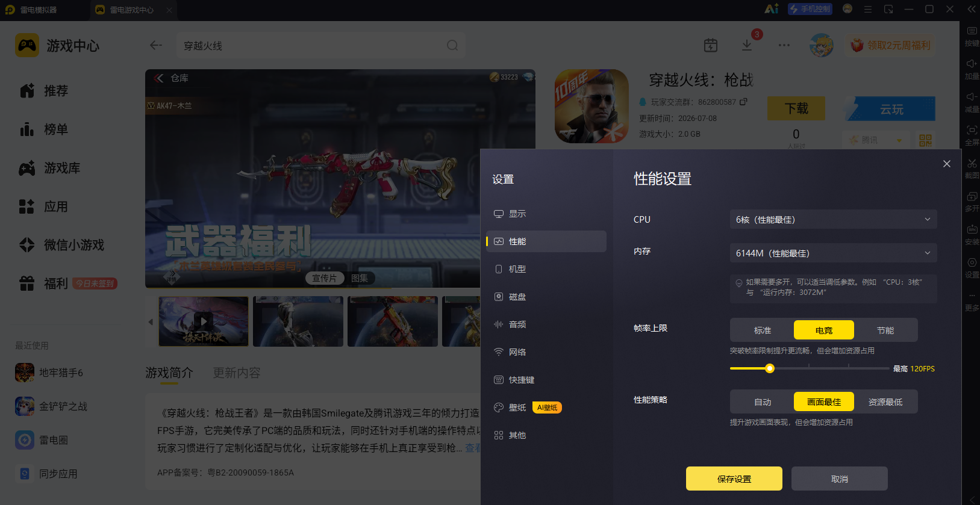Click the frame rate slider handle
This screenshot has width=980, height=505.
coord(770,368)
